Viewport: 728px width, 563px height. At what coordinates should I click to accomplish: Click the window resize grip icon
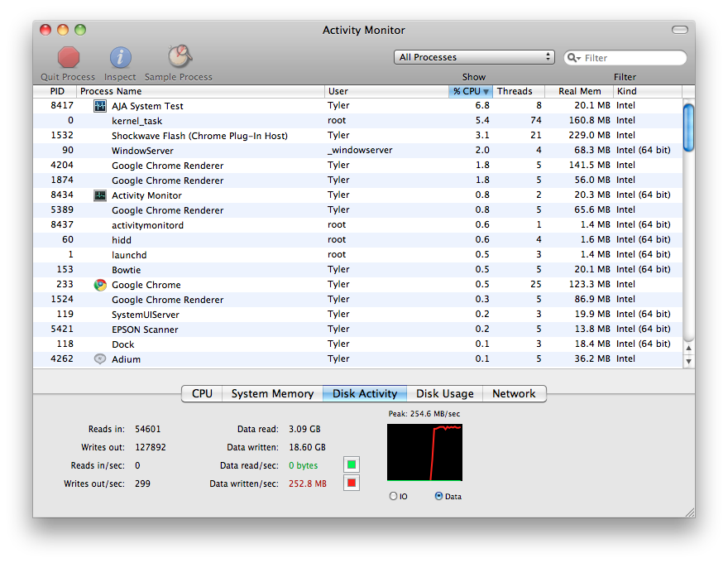pos(689,512)
